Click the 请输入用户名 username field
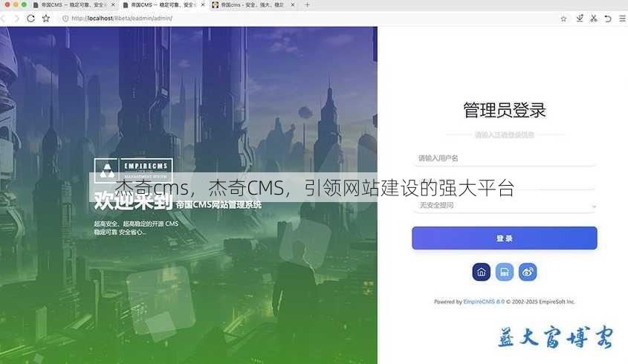 (x=504, y=158)
